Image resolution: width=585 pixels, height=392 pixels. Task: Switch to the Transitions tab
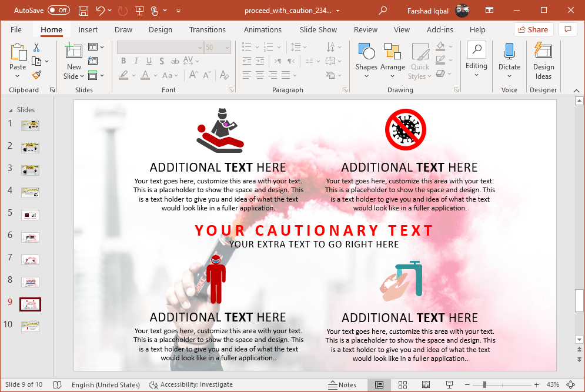coord(207,29)
